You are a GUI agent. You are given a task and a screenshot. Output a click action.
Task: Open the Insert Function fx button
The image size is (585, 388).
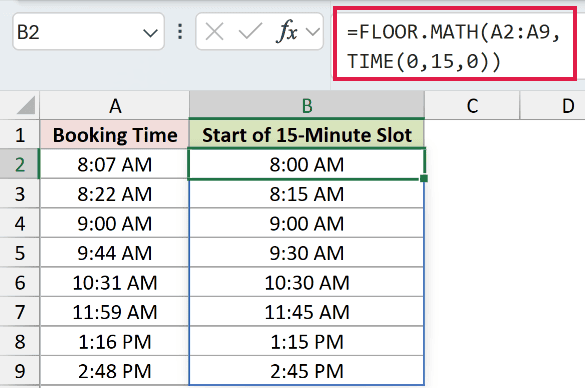pos(287,31)
